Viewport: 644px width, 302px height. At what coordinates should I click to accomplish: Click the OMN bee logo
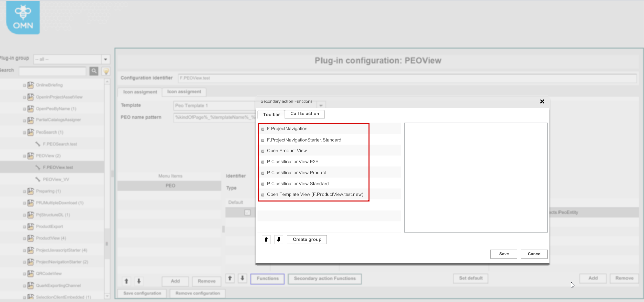point(23,17)
